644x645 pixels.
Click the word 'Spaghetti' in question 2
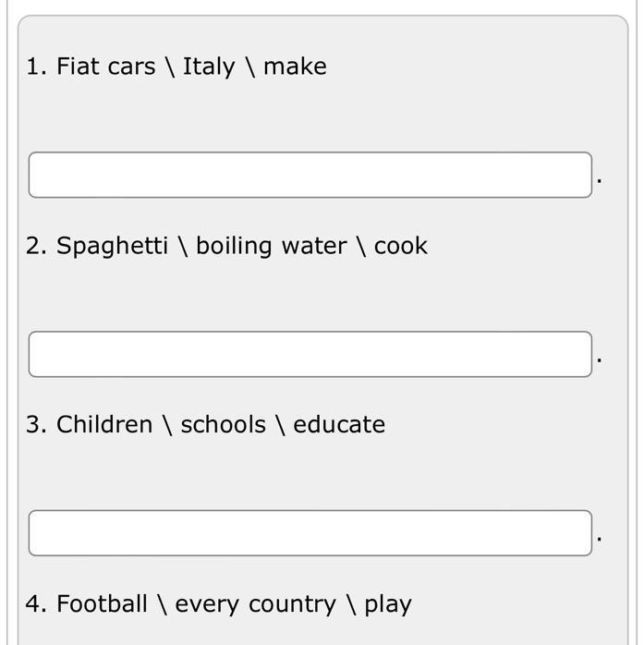click(112, 246)
